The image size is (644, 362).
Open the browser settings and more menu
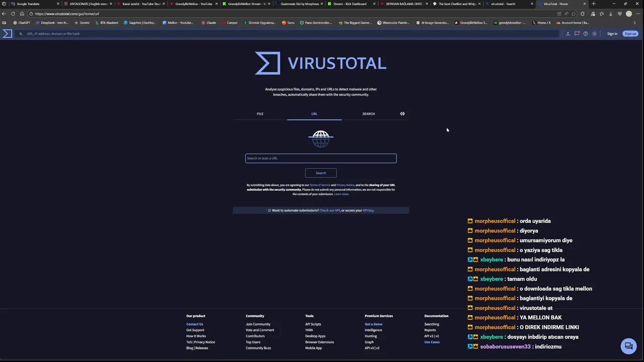pyautogui.click(x=638, y=14)
